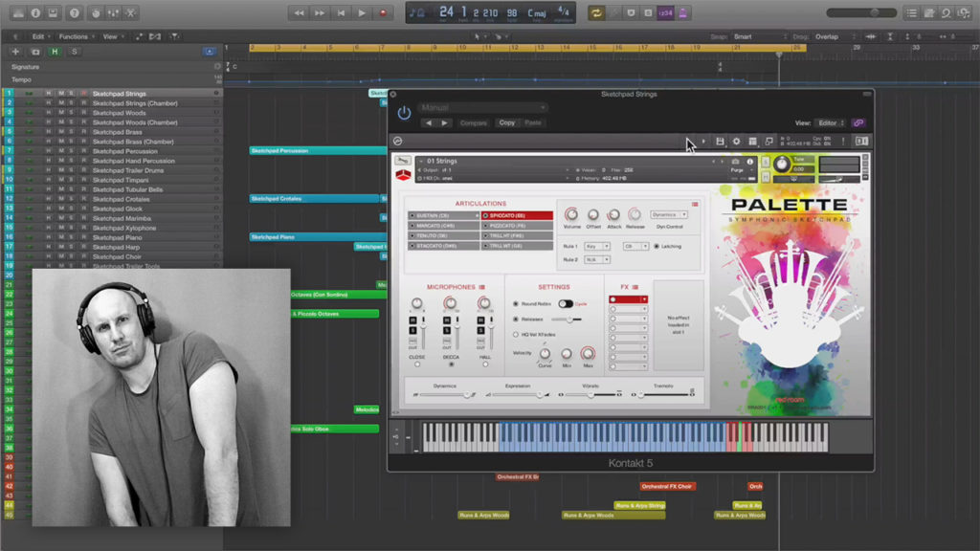This screenshot has height=551, width=980.
Task: Open Quick Help with the question mark icon
Action: tap(75, 13)
